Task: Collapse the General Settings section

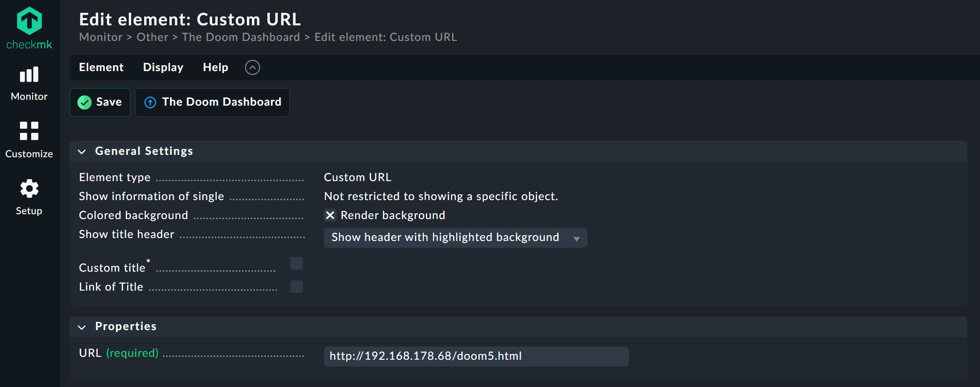Action: pyautogui.click(x=82, y=151)
